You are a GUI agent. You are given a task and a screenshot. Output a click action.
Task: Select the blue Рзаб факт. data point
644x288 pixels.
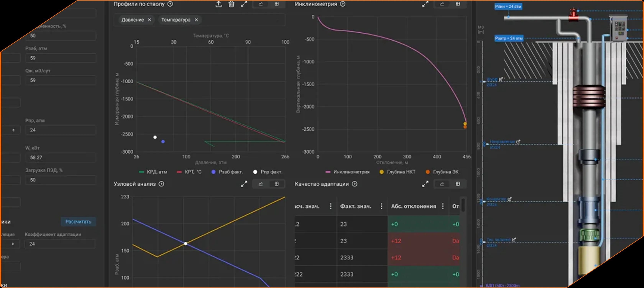163,142
